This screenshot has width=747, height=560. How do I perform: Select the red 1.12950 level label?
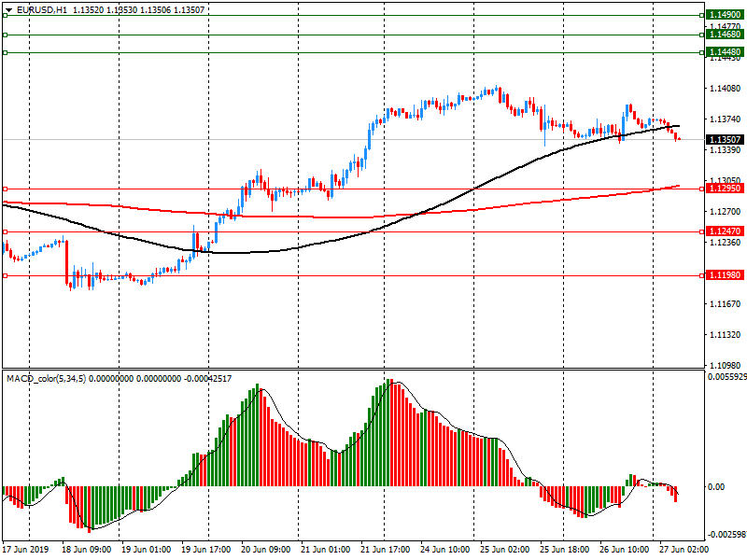click(725, 189)
